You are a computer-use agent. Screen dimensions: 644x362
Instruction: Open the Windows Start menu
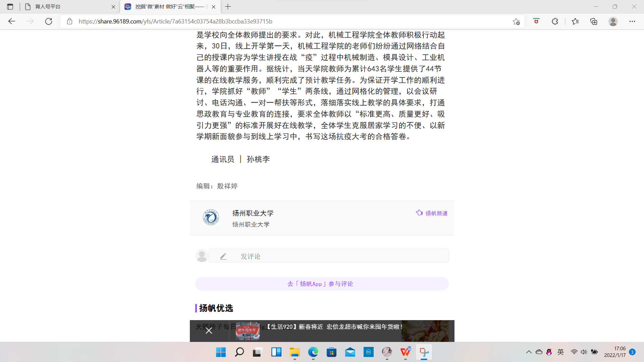point(221,352)
